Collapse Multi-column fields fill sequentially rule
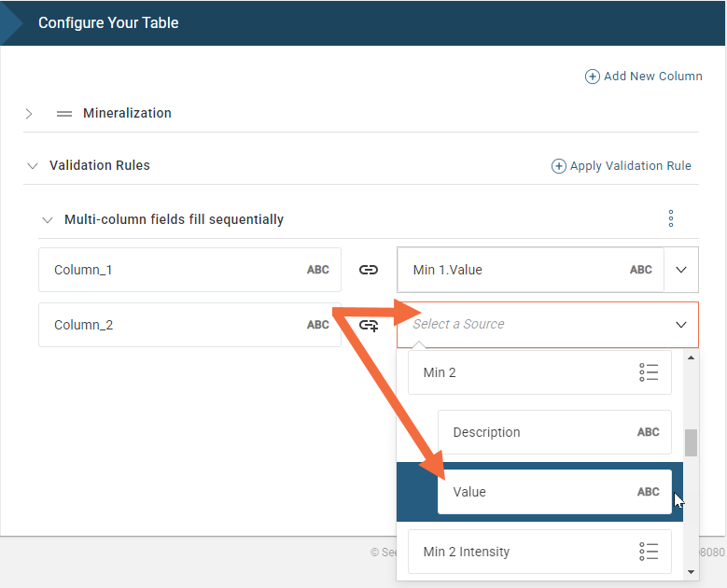The width and height of the screenshot is (727, 588). click(x=48, y=220)
